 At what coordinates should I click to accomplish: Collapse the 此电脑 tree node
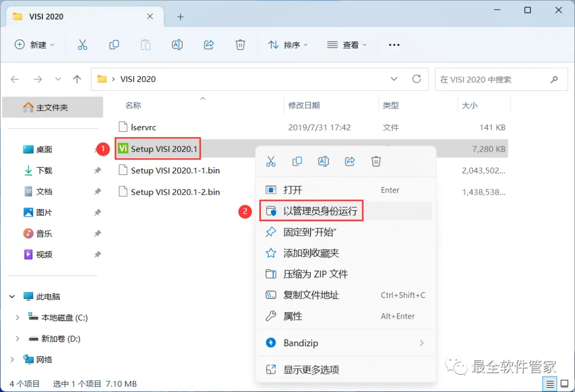12,296
